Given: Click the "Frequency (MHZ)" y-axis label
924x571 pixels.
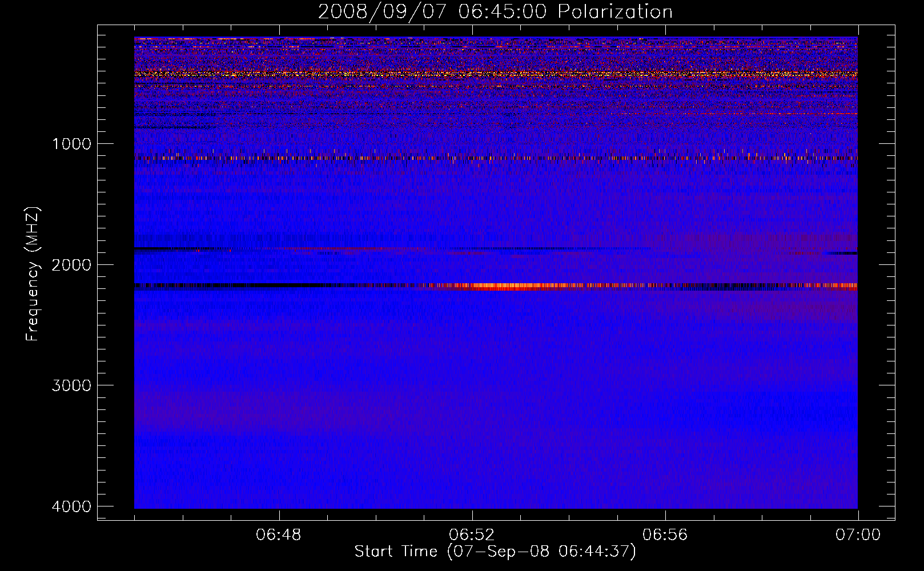Looking at the screenshot, I should (33, 274).
